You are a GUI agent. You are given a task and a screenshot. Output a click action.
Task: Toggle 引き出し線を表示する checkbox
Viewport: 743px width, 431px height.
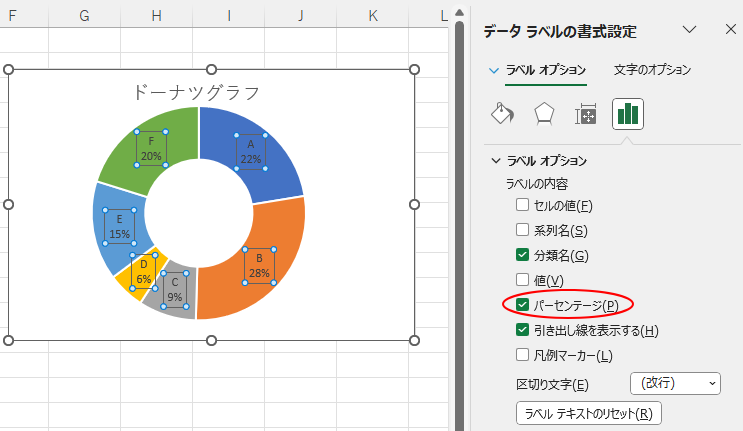point(522,330)
